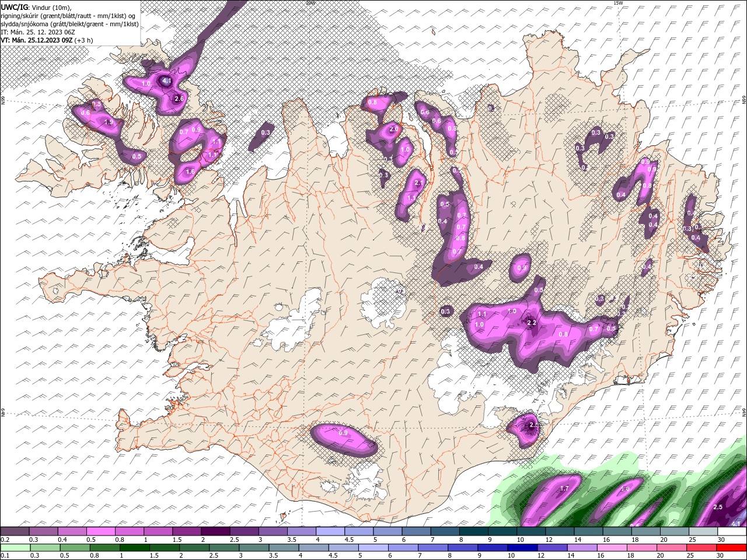Viewport: 747px width, 560px height.
Task: Click the 12 label on the lower scale
Action: (540, 555)
